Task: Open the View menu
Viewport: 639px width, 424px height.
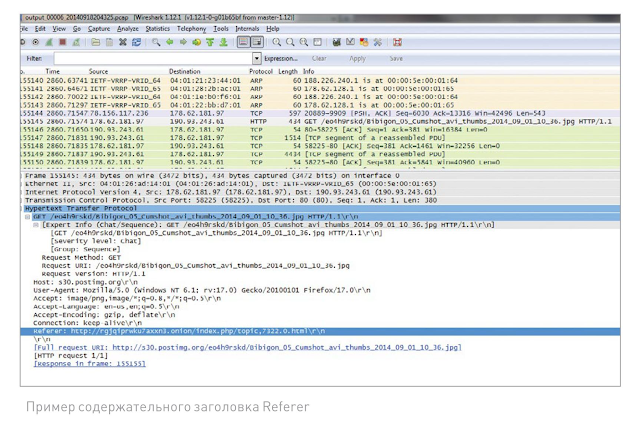Action: tap(59, 29)
